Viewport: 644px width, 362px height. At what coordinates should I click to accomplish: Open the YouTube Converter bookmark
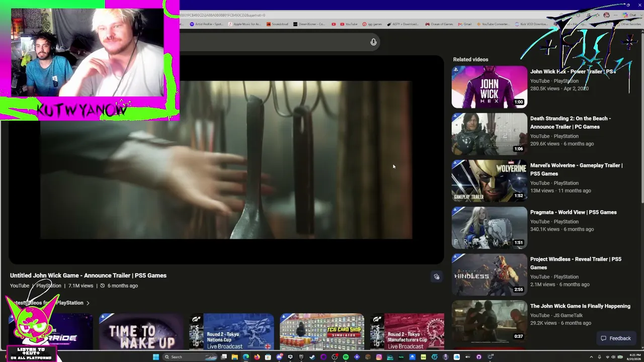point(493,24)
